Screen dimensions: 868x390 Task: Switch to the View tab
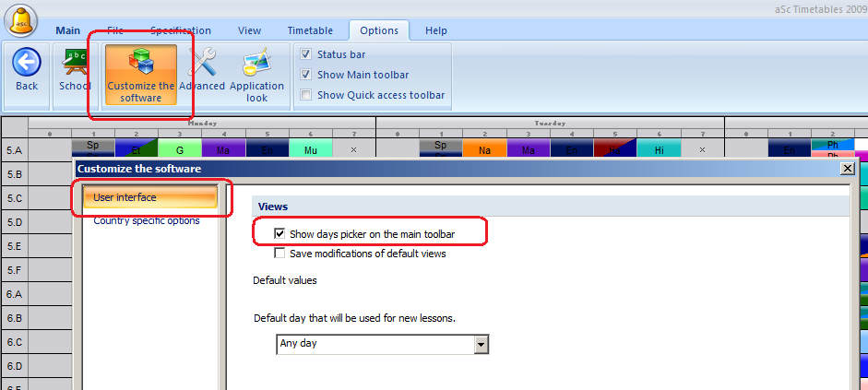click(249, 30)
